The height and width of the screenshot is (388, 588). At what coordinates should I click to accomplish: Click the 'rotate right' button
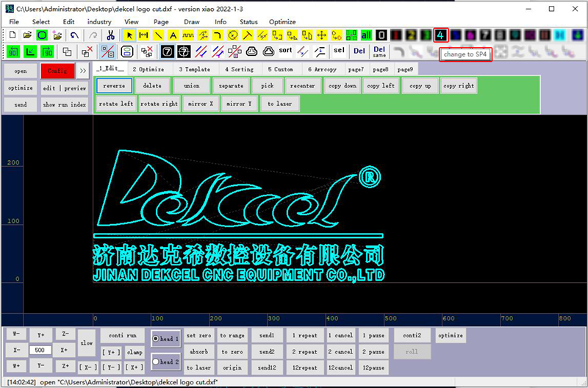pos(159,104)
